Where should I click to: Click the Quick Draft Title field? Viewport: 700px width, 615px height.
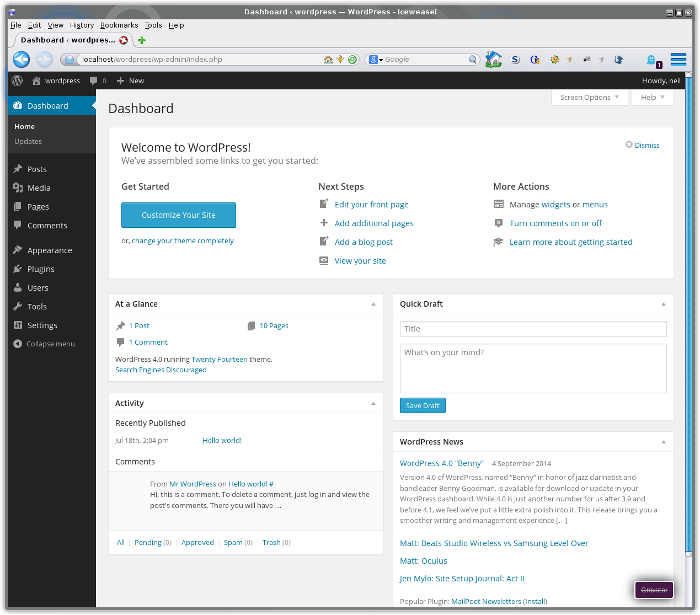tap(533, 329)
